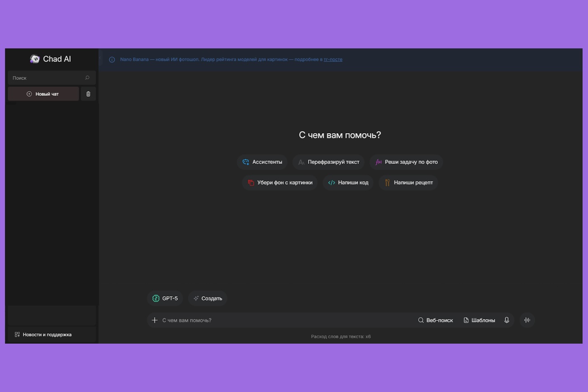Click the plus attachment icon in message box
The width and height of the screenshot is (588, 392).
pos(155,320)
